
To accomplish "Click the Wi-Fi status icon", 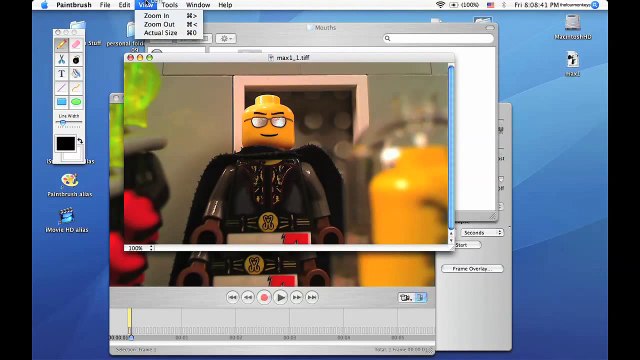I will click(x=440, y=5).
